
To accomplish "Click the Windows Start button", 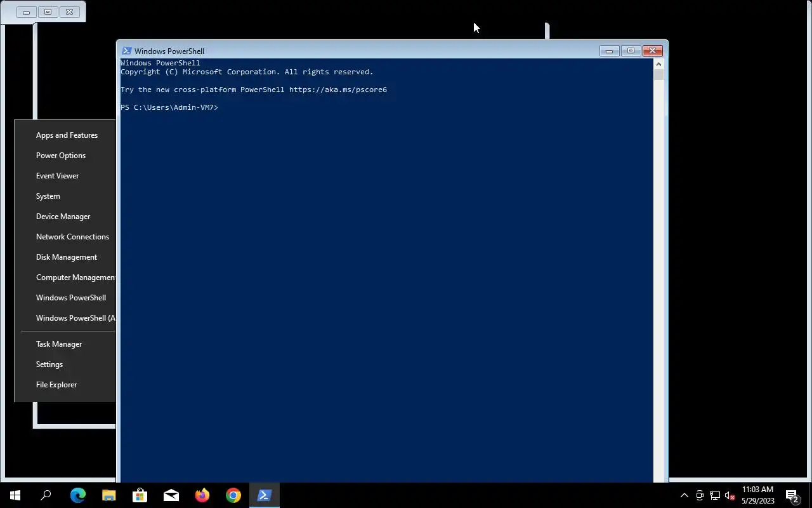I will [15, 495].
